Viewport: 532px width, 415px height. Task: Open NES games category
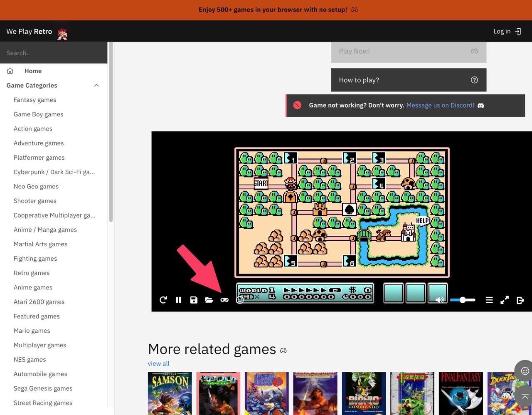tap(30, 359)
